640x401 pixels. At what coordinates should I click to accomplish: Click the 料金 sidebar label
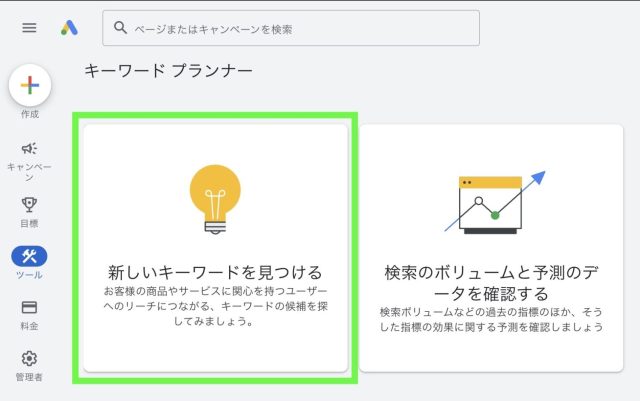tap(29, 326)
